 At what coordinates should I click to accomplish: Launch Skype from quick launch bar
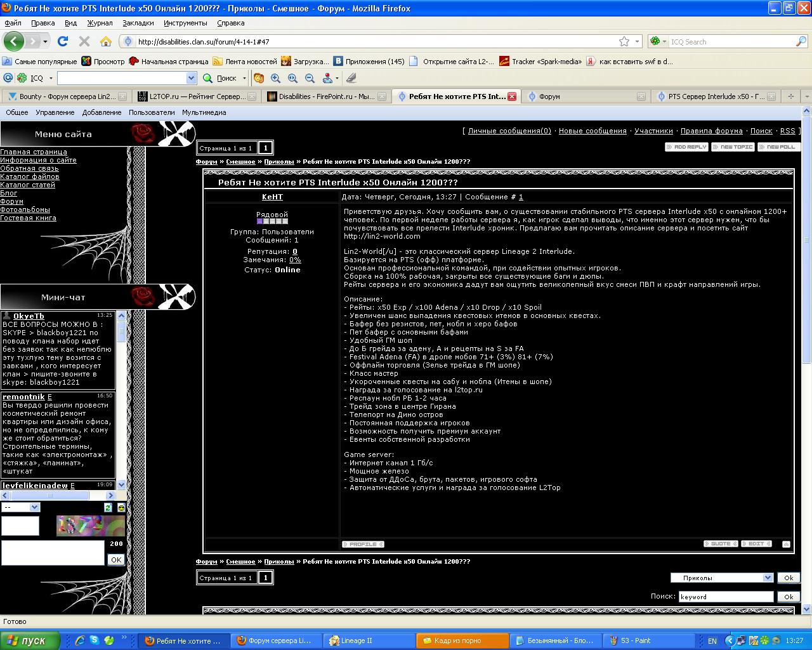(x=95, y=640)
